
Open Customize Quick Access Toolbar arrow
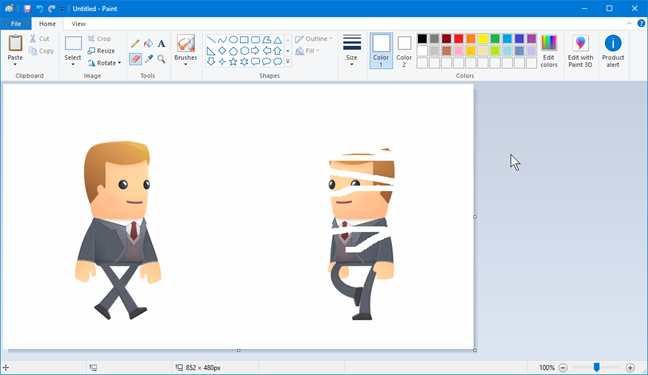click(62, 9)
